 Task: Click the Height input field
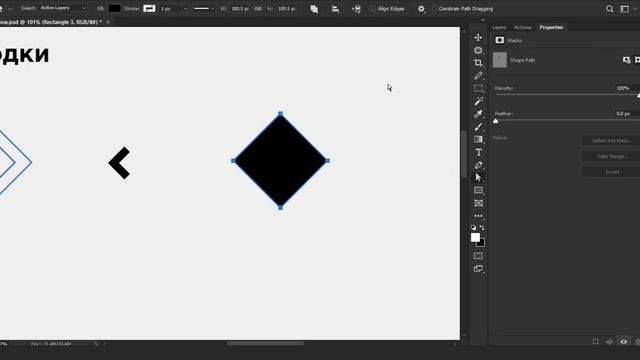pos(287,9)
